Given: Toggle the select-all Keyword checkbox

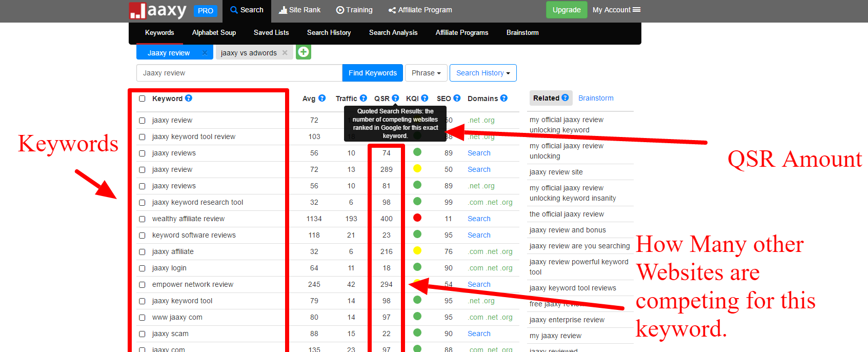Looking at the screenshot, I should click(142, 99).
